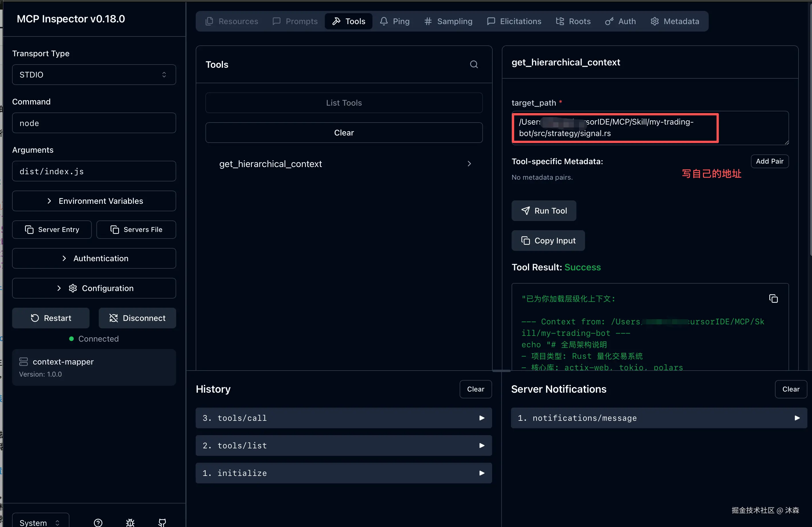Open the GitHub icon link
Screen dimensions: 812x527
[x=162, y=522]
